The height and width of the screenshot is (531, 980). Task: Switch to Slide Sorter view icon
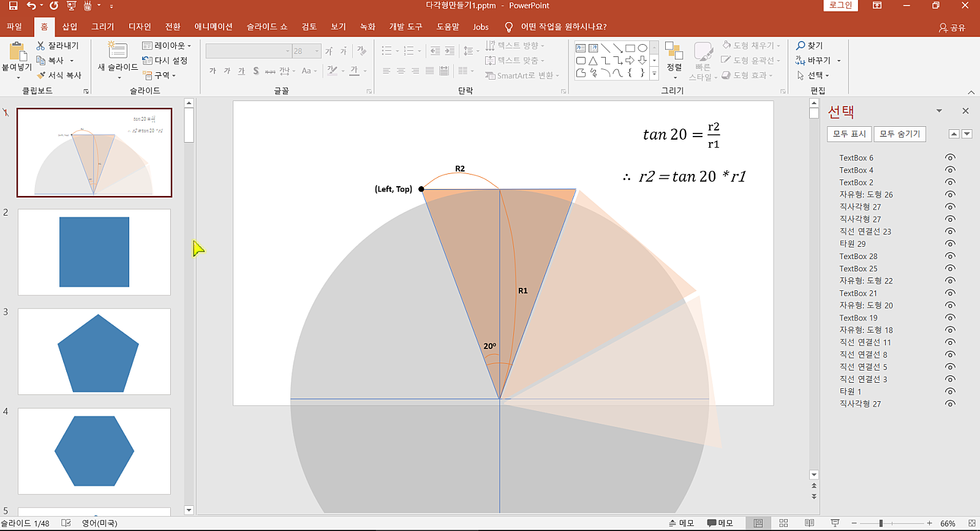[x=783, y=523]
